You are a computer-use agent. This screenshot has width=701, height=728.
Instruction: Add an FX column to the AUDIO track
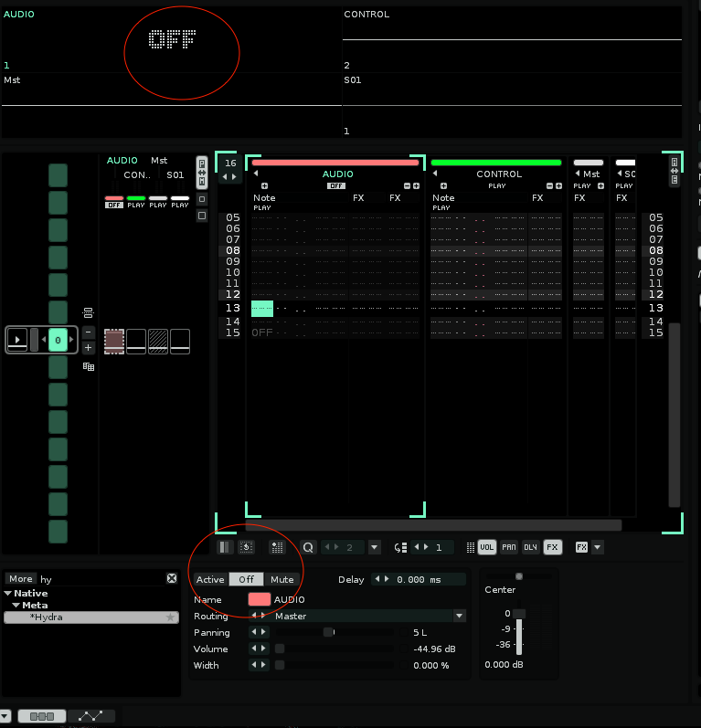pyautogui.click(x=416, y=185)
